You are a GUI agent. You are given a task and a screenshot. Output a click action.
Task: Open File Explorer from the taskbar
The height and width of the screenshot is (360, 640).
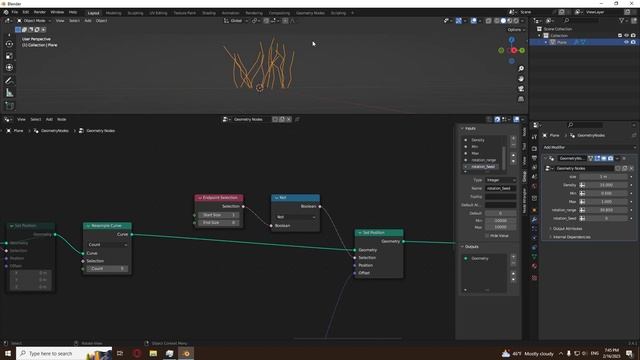[153, 353]
